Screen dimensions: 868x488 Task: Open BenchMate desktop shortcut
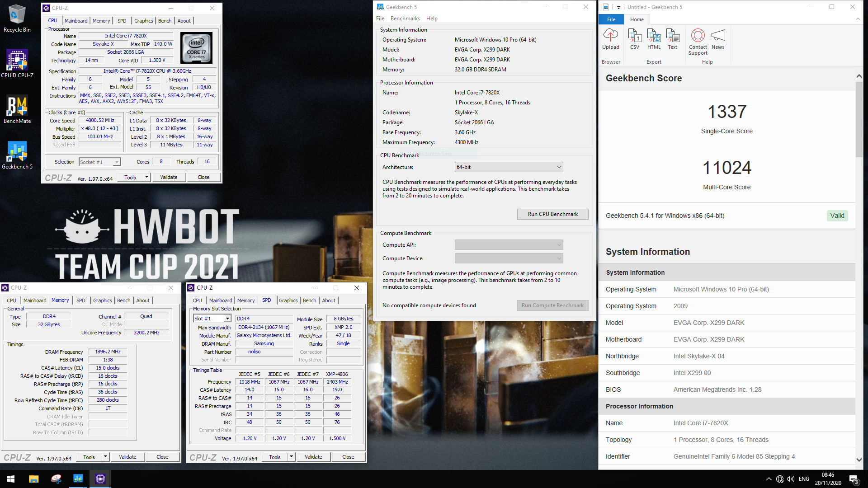(x=17, y=109)
